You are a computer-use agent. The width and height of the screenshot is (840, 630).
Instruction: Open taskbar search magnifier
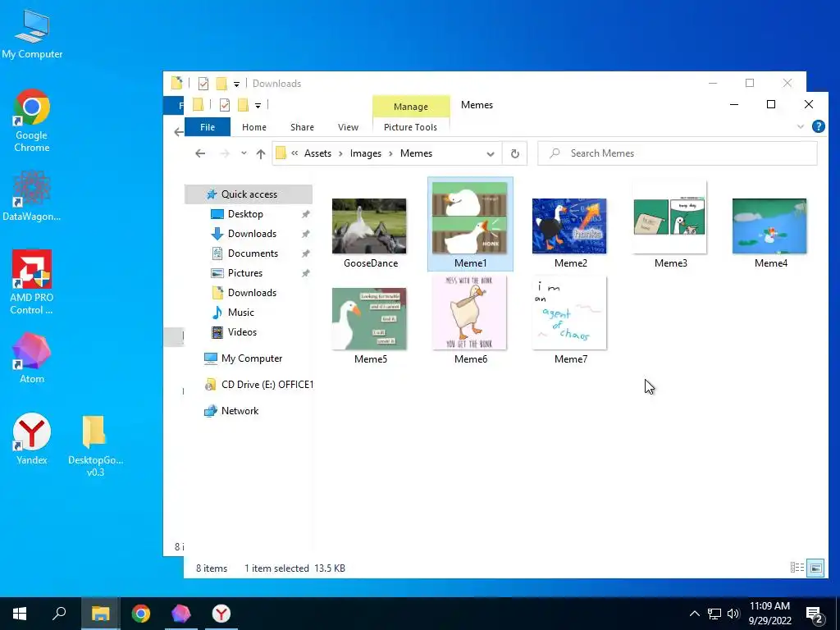[x=59, y=614]
